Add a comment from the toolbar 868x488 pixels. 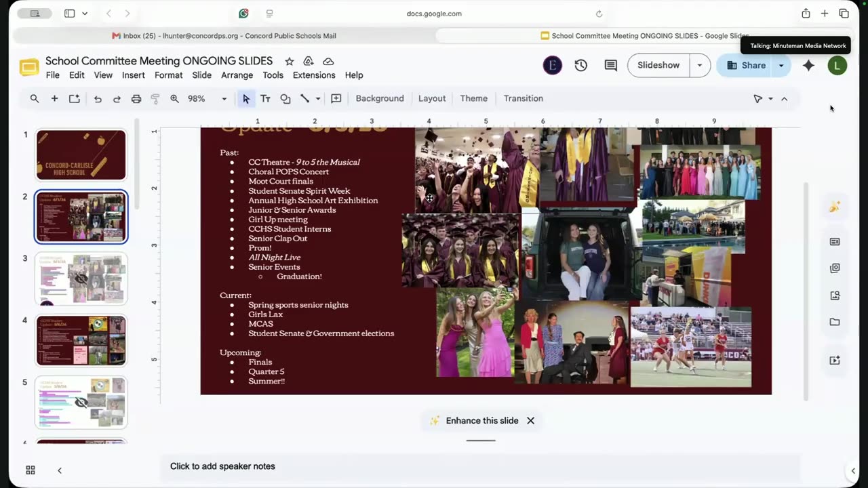point(336,98)
